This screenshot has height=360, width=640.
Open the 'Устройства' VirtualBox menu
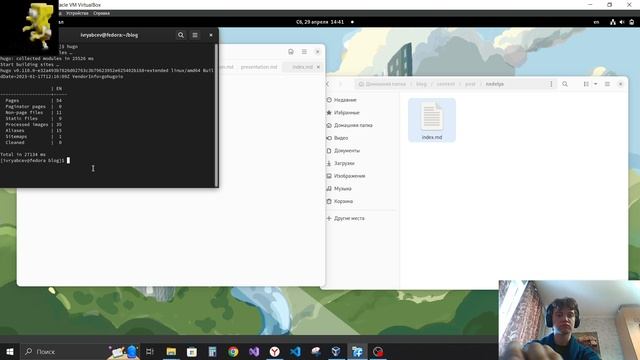77,13
